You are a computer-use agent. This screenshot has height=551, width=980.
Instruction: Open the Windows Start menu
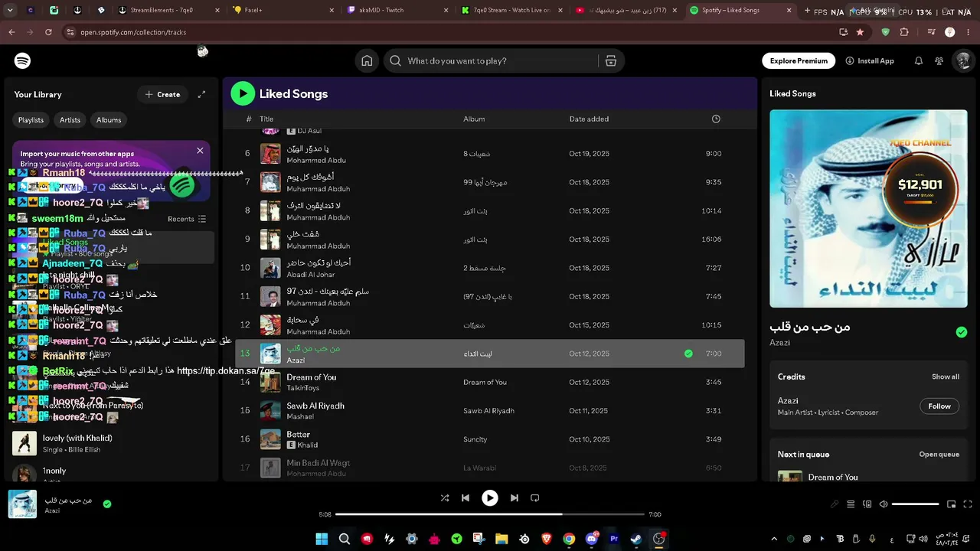[x=322, y=539]
